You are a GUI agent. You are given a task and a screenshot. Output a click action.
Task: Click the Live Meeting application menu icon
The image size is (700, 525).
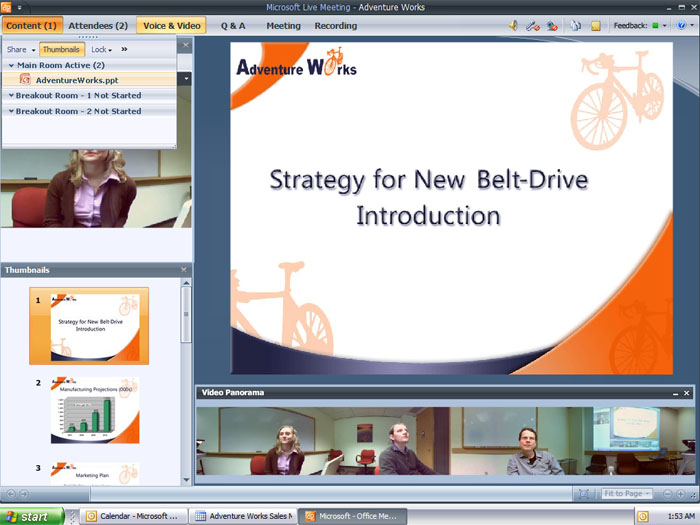[6, 7]
